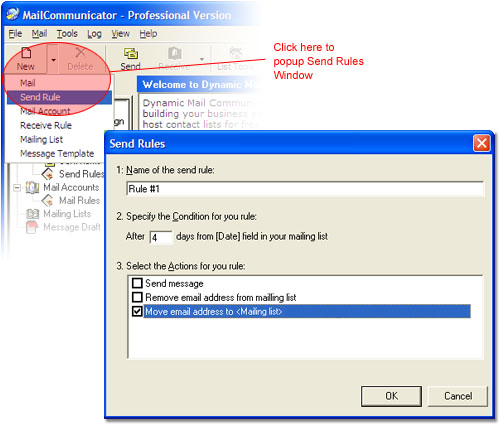This screenshot has height=427, width=501.
Task: Click the Cancel button
Action: tap(458, 396)
